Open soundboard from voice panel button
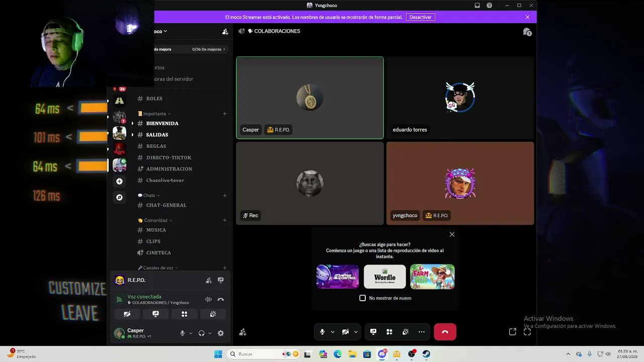Viewport: 644px width, 362px height. (x=213, y=314)
